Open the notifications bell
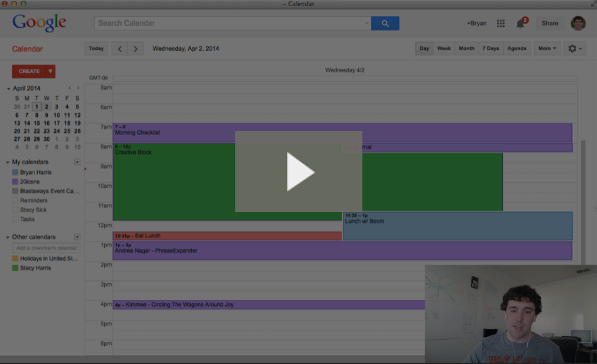 pyautogui.click(x=521, y=24)
